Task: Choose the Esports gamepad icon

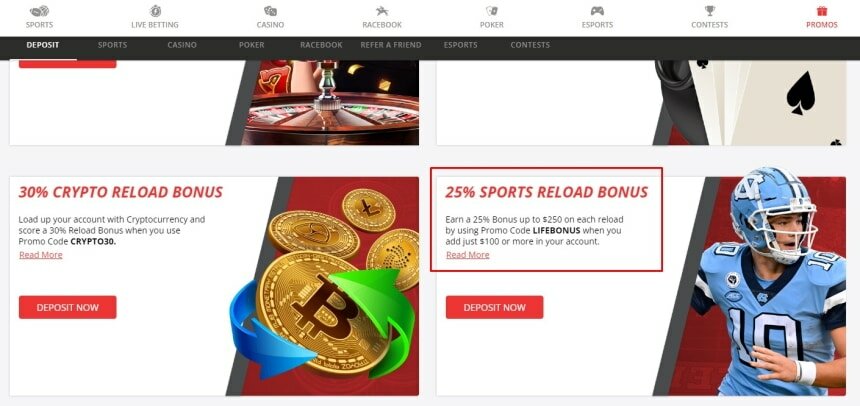Action: (x=597, y=11)
